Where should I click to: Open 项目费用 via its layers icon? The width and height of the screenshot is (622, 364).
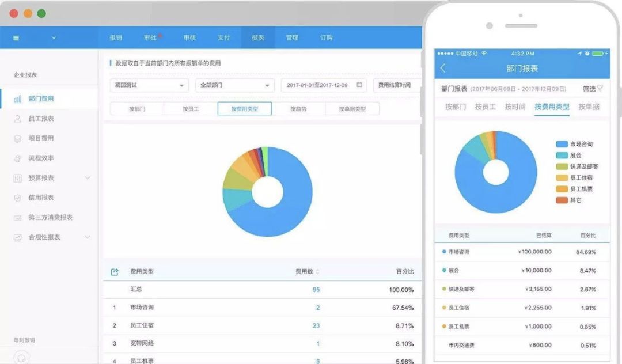17,138
